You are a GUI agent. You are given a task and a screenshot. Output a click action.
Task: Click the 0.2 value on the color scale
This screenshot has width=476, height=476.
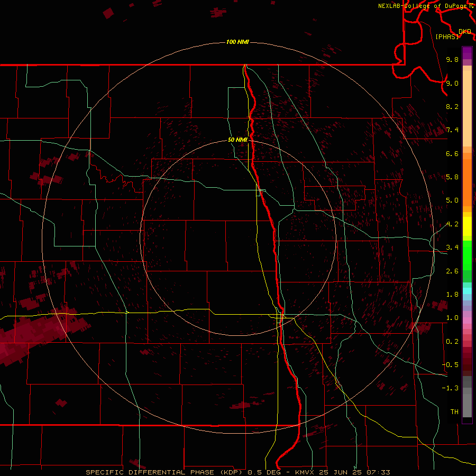pyautogui.click(x=452, y=342)
